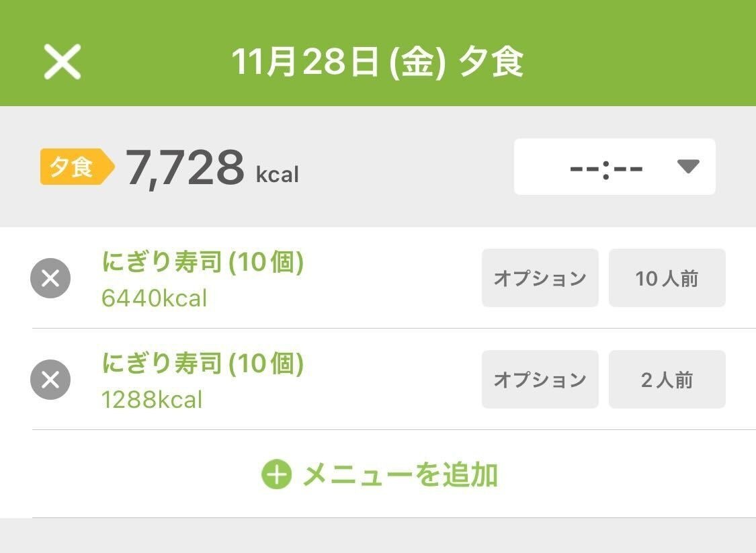The width and height of the screenshot is (756, 553).
Task: Open the --:-- meal time selector
Action: 606,167
